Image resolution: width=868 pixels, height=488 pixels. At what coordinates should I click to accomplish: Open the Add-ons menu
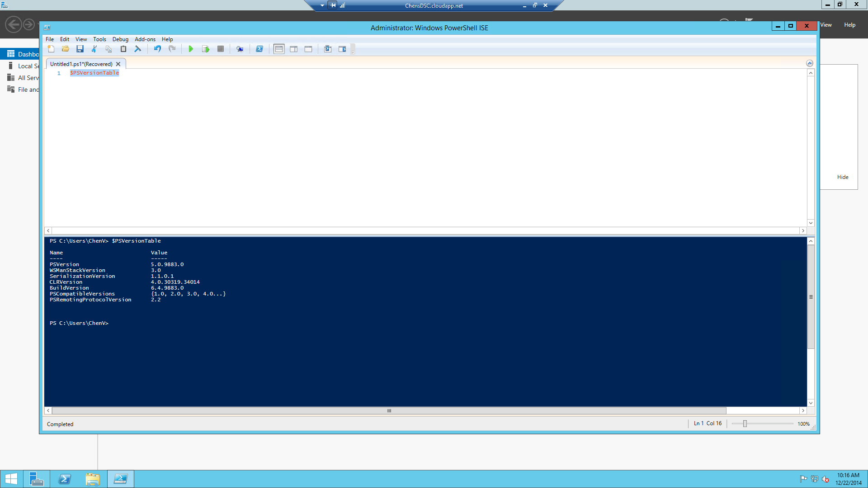click(x=145, y=39)
